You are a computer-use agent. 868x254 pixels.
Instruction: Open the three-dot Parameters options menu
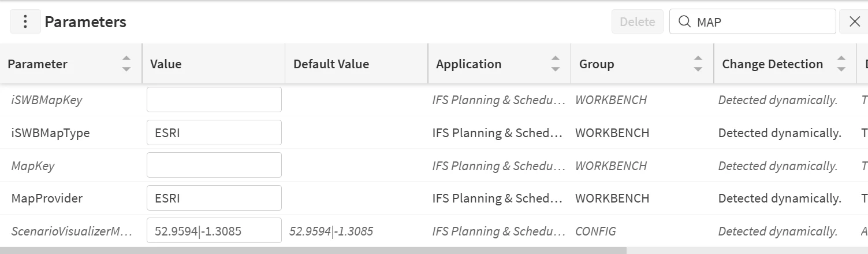25,22
